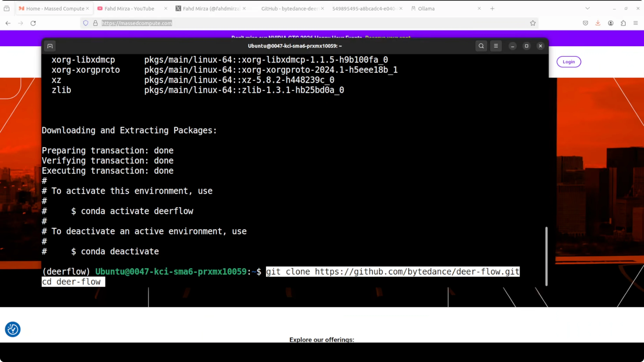
Task: Open the recent browsing panel icon
Action: [x=7, y=9]
